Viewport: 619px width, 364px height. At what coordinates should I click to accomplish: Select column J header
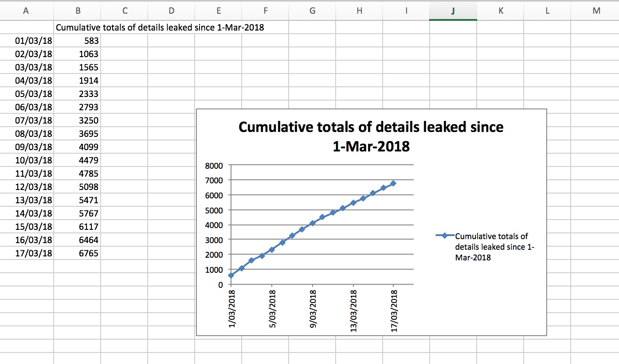click(453, 12)
